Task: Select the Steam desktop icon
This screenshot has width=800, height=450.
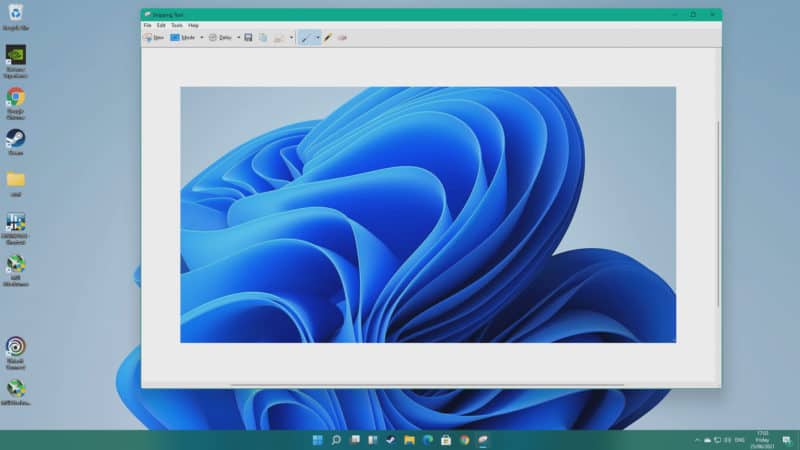Action: pos(16,142)
